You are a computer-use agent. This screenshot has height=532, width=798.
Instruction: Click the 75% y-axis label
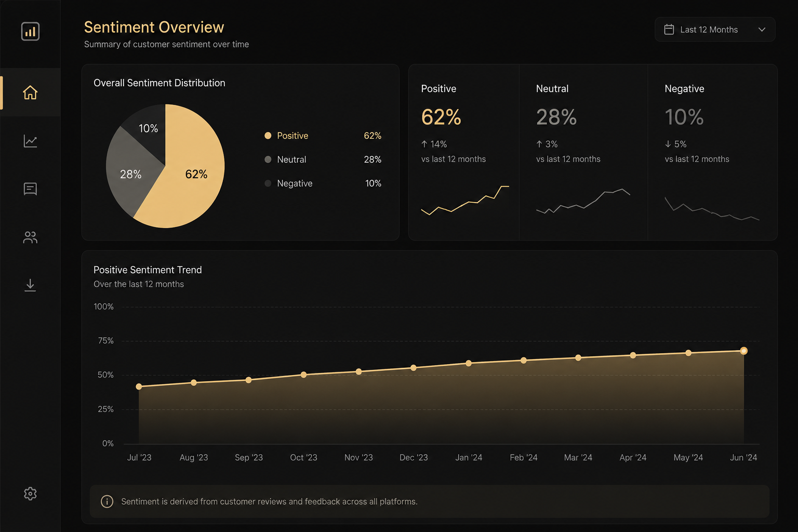point(105,341)
